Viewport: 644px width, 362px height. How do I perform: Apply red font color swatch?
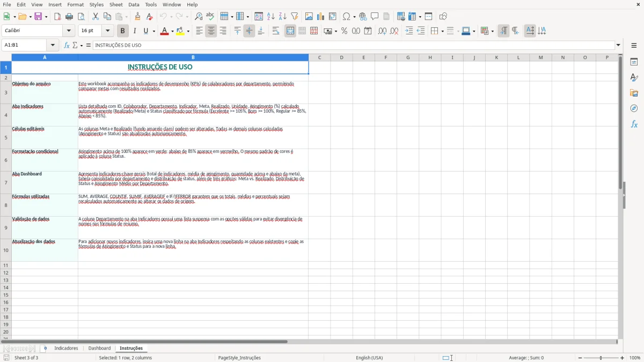[165, 31]
